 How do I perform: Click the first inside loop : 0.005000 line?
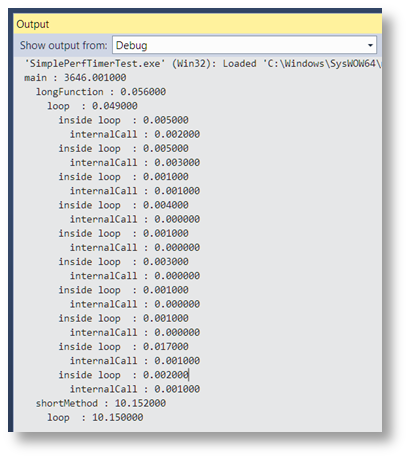pos(123,120)
